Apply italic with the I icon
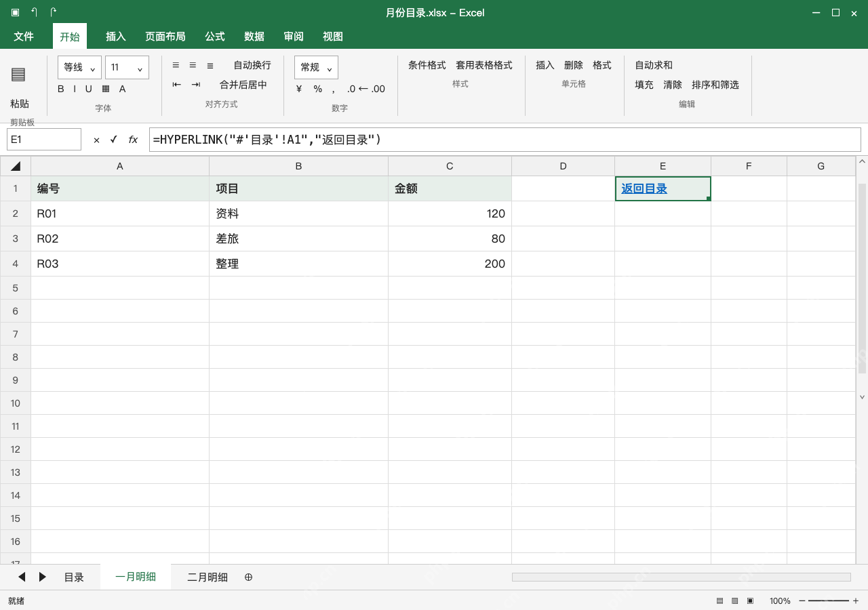Image resolution: width=868 pixels, height=610 pixels. tap(75, 89)
